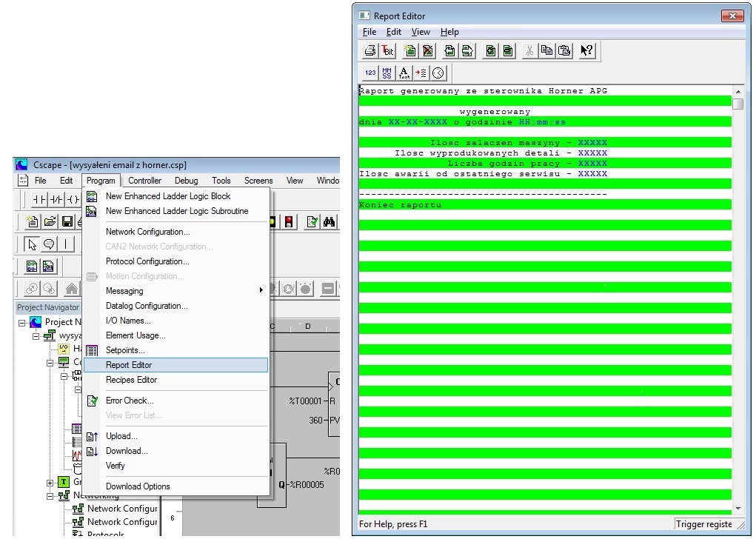The height and width of the screenshot is (539, 756).
Task: Click the output coil icon in Cscape
Action: [x=73, y=199]
